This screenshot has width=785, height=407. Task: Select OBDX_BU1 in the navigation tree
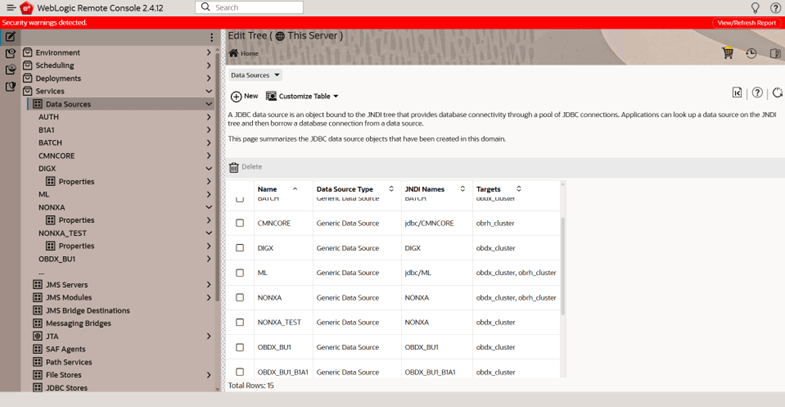57,259
